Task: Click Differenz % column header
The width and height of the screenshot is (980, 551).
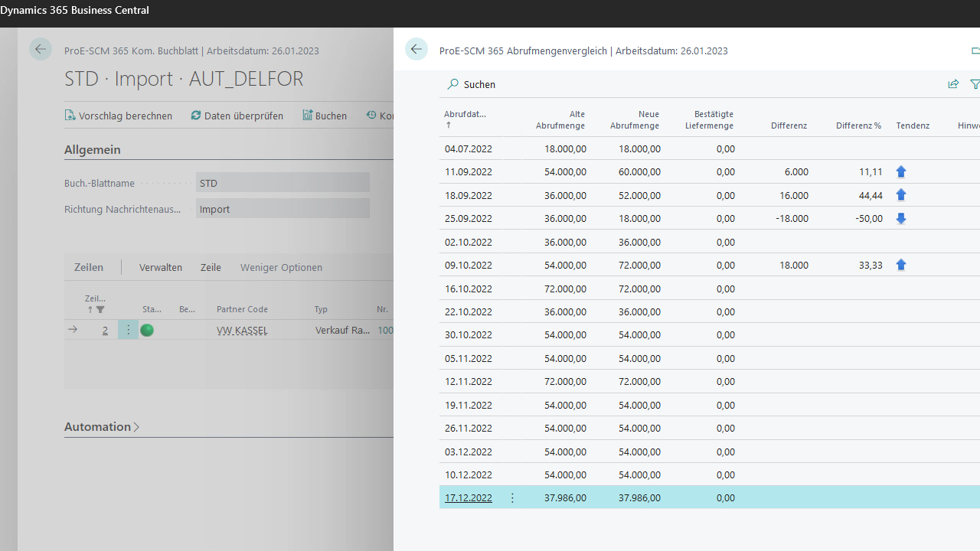Action: point(858,126)
